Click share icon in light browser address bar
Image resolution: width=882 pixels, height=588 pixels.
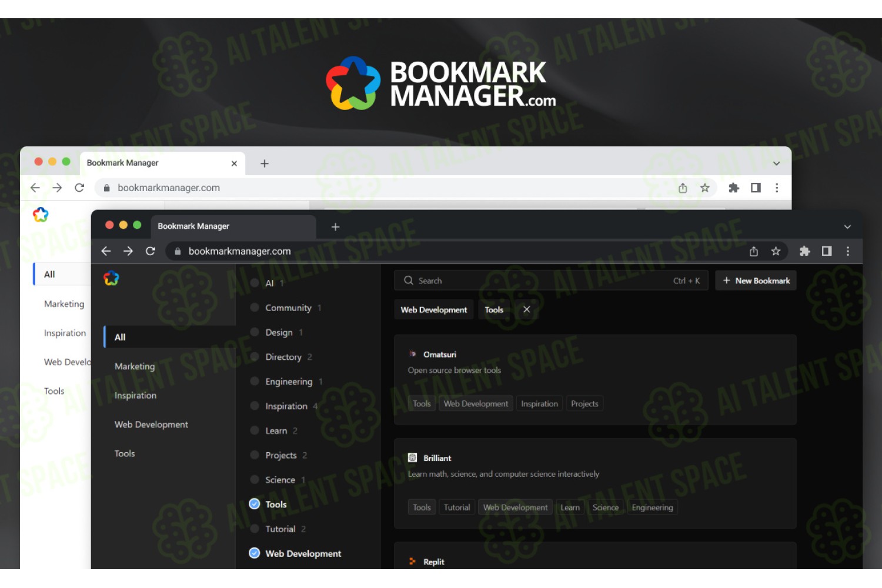point(683,188)
